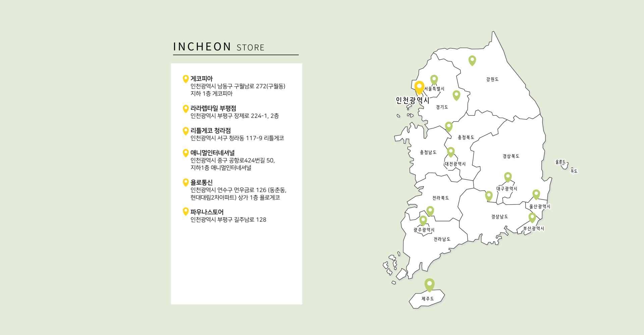Click the 광주광역시 map label

pyautogui.click(x=424, y=230)
